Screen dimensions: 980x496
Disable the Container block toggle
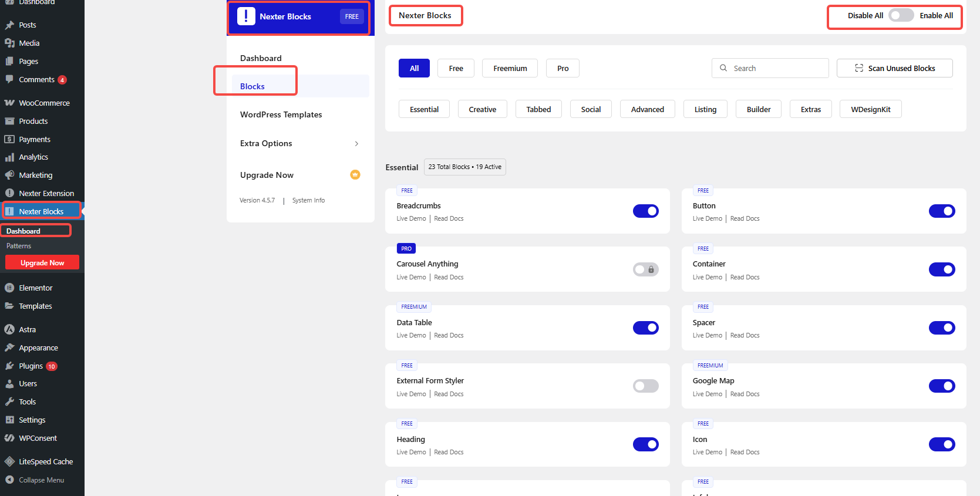pos(942,269)
